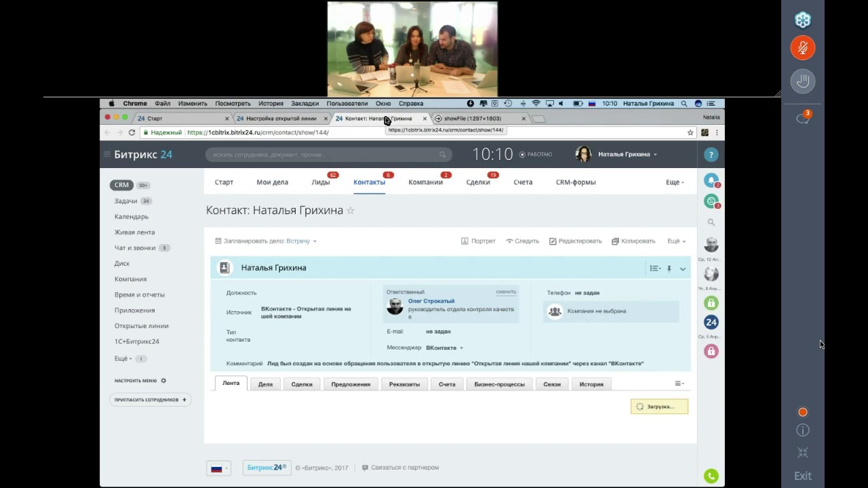The image size is (868, 488).
Task: Click Компания не выбрана field
Action: pos(611,311)
